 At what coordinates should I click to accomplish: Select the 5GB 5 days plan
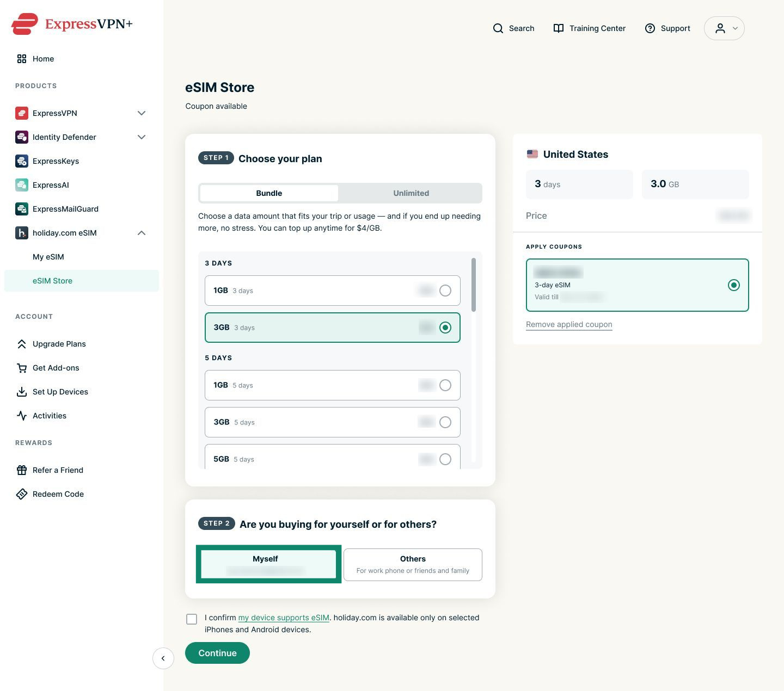pyautogui.click(x=333, y=457)
